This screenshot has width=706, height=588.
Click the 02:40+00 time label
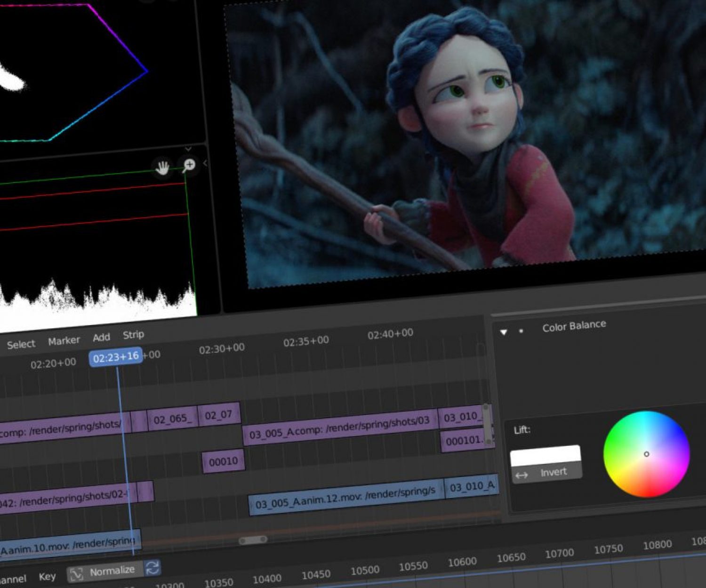point(390,334)
